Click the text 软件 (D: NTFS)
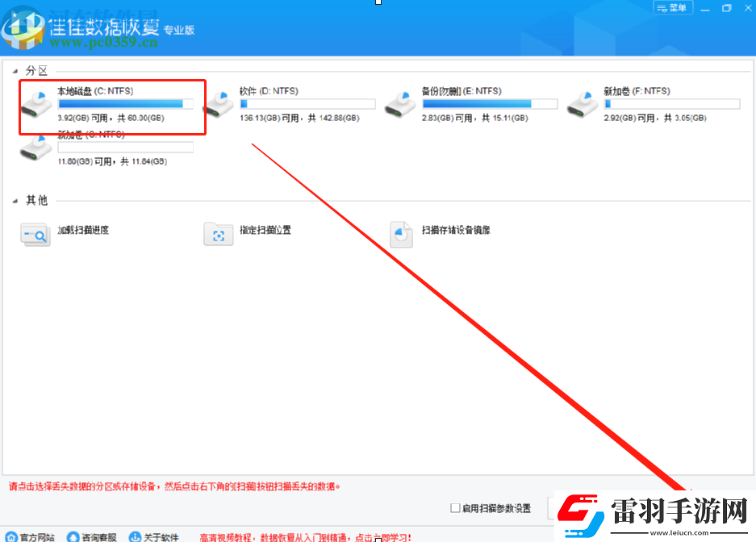 point(269,91)
